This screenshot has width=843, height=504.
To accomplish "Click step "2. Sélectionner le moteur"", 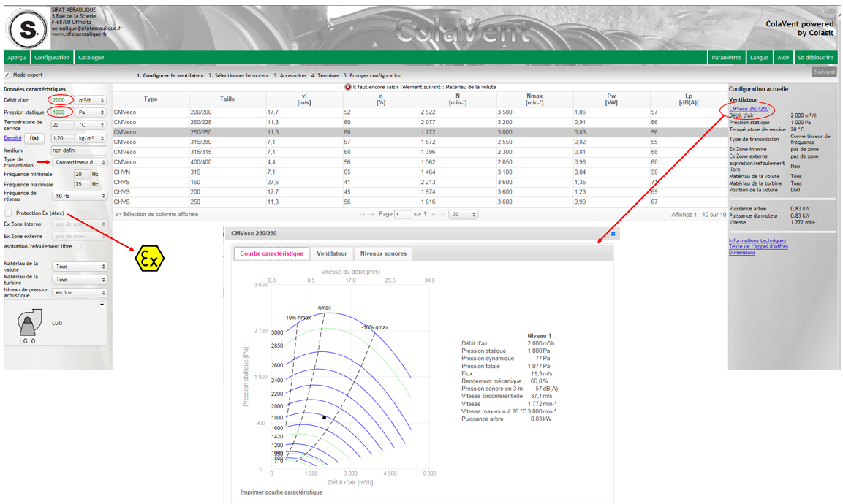I will [238, 76].
